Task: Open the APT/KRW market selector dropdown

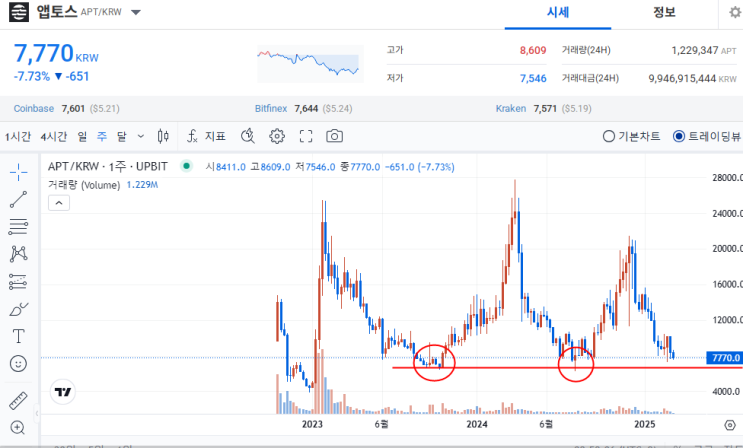Action: [x=136, y=12]
